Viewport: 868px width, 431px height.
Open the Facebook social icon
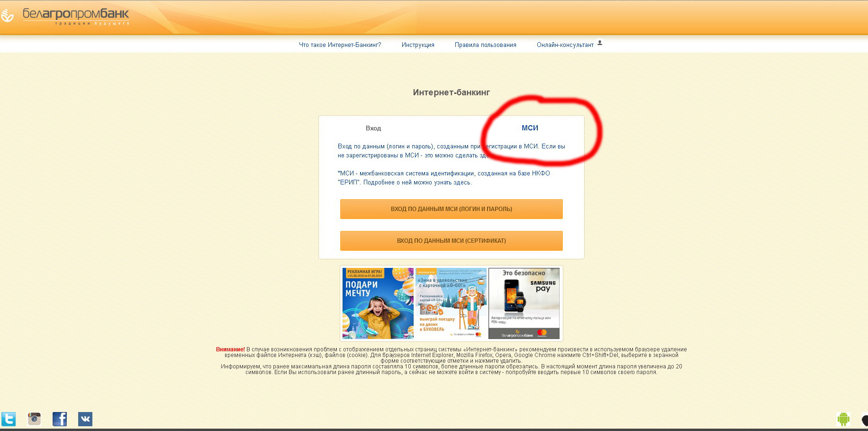pos(60,419)
